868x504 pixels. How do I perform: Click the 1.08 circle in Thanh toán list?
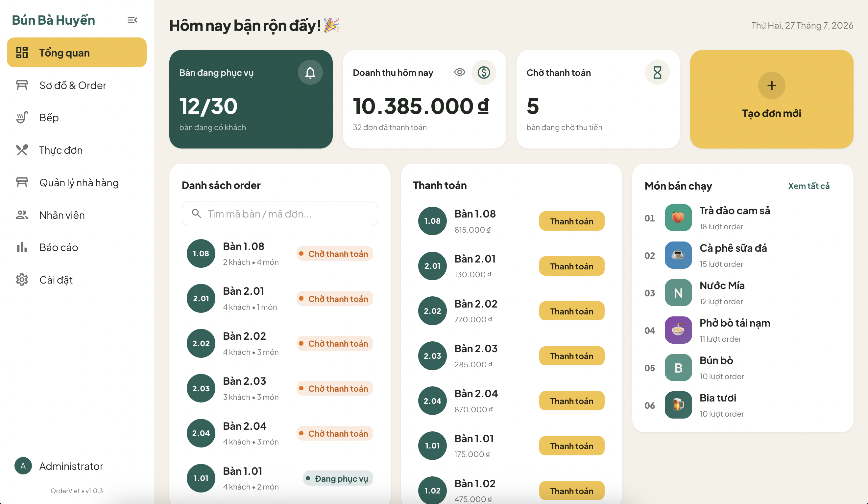click(x=432, y=221)
